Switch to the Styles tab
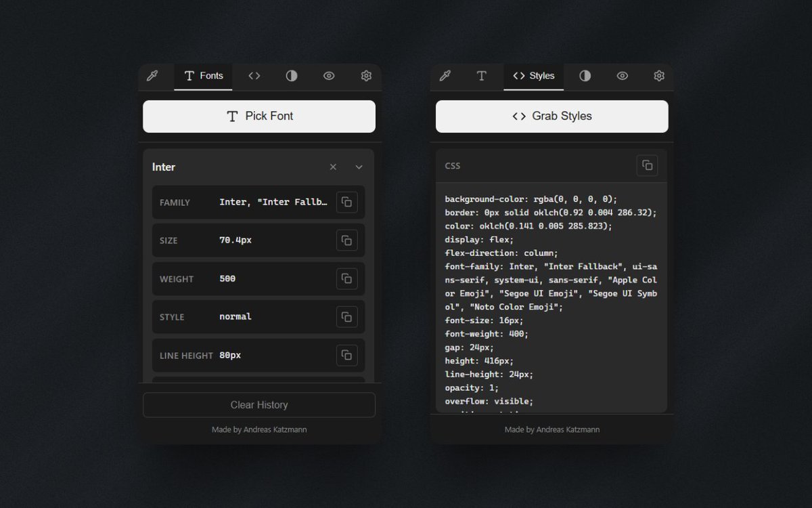Viewport: 812px width, 508px height. 534,76
